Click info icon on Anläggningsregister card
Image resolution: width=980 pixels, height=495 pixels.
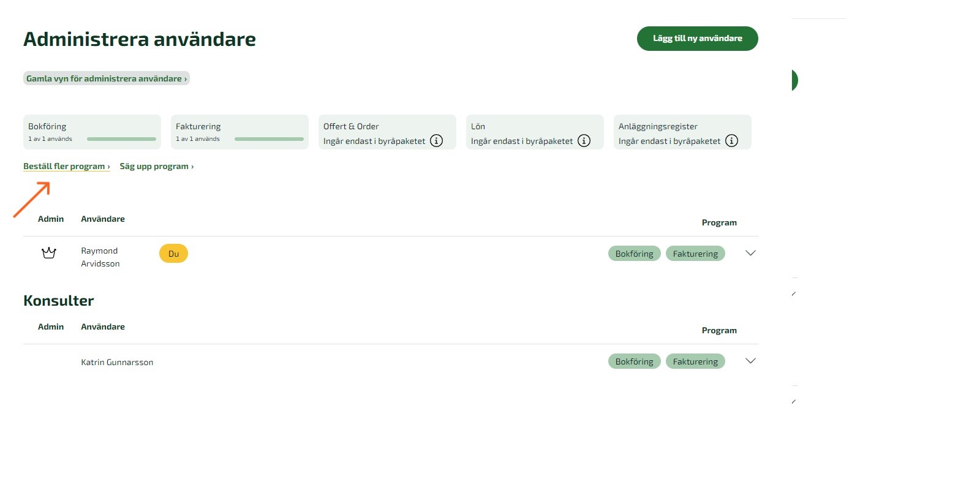[x=731, y=141]
